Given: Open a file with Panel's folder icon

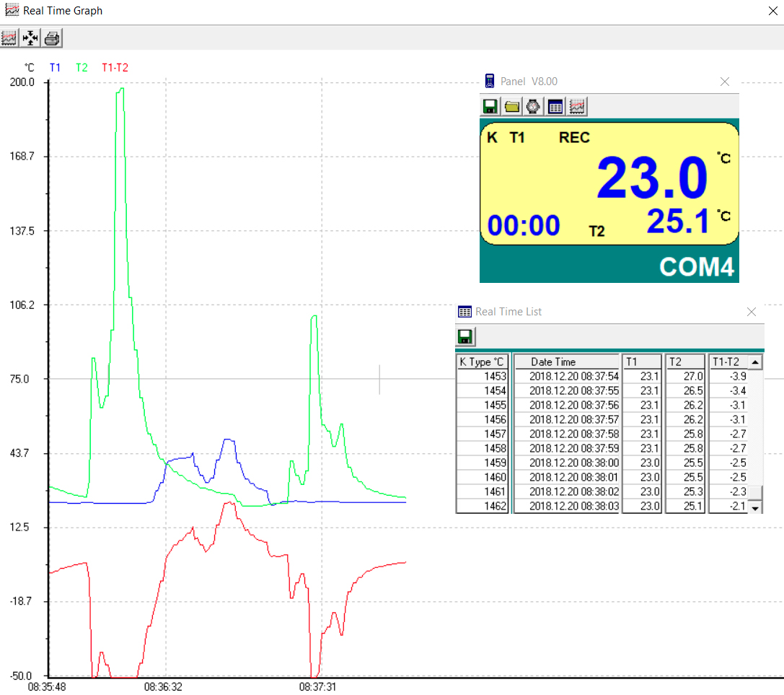Looking at the screenshot, I should (x=511, y=107).
